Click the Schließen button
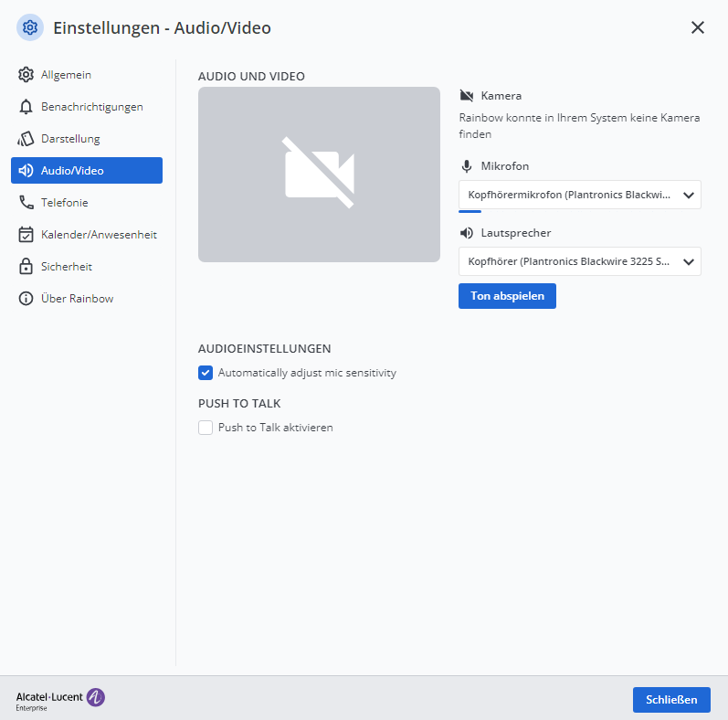The image size is (728, 720). point(671,700)
